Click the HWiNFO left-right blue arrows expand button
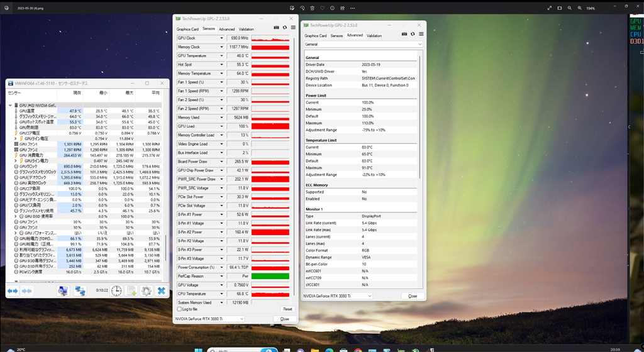 [x=13, y=290]
